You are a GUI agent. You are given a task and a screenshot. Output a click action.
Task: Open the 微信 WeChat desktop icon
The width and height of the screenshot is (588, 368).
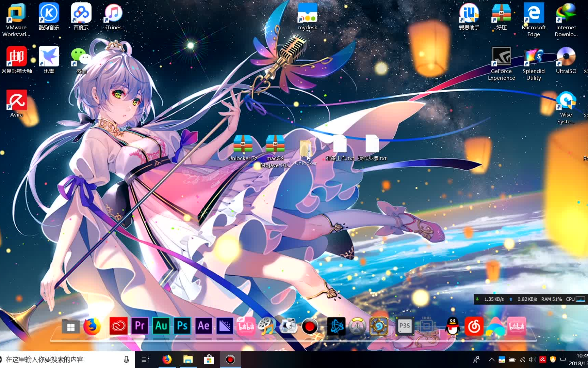pyautogui.click(x=81, y=60)
